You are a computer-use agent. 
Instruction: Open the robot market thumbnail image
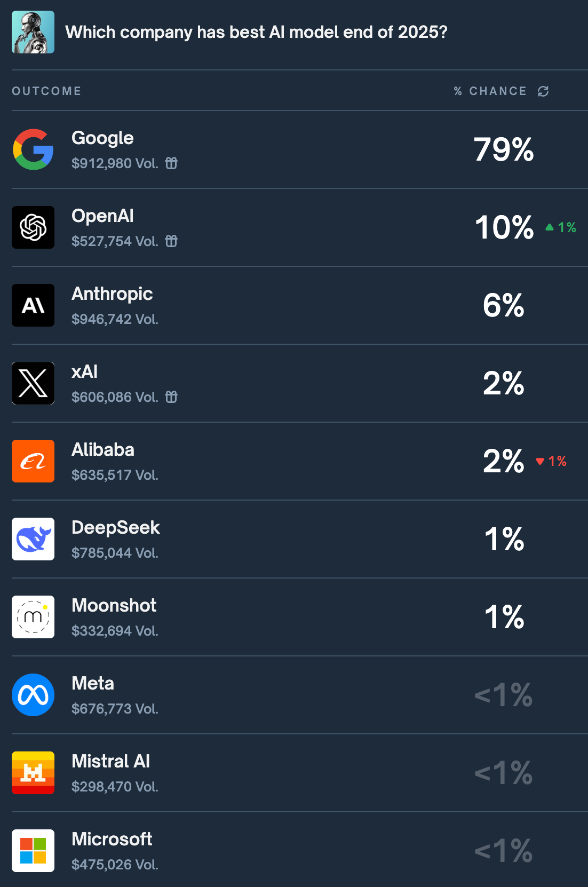click(33, 32)
